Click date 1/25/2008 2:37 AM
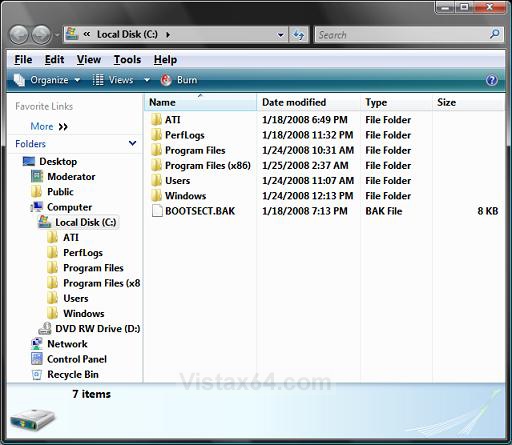This screenshot has height=445, width=512. [305, 165]
